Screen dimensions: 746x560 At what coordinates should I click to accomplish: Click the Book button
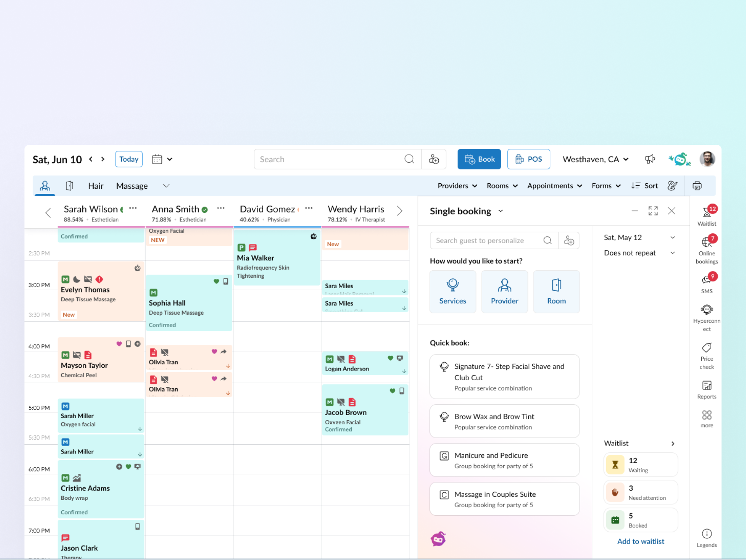tap(479, 159)
